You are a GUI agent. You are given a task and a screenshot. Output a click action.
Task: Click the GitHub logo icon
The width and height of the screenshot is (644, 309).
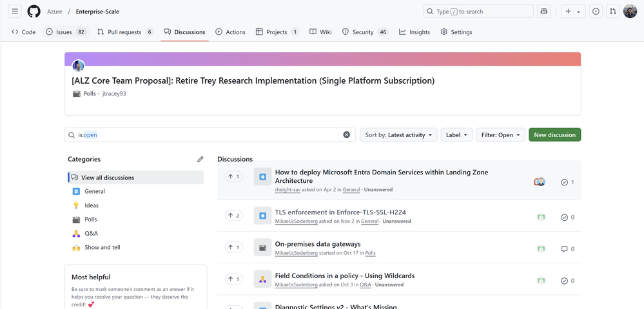coord(34,12)
